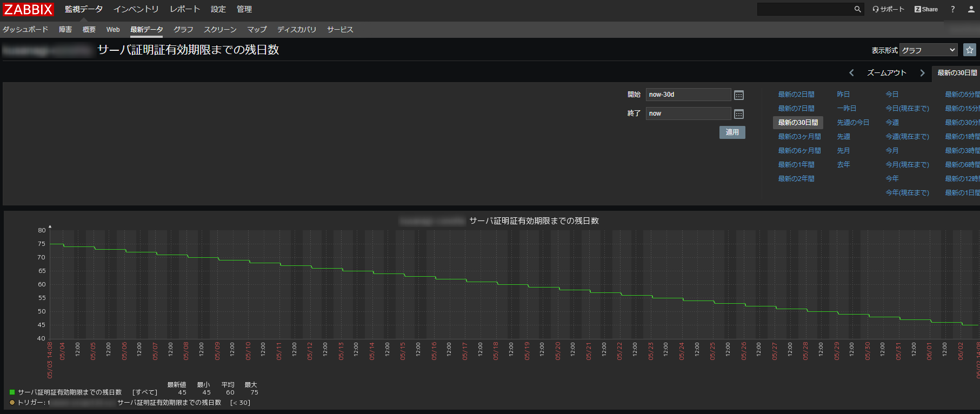Add graph to favorites with star icon
This screenshot has height=414, width=980.
click(x=970, y=50)
